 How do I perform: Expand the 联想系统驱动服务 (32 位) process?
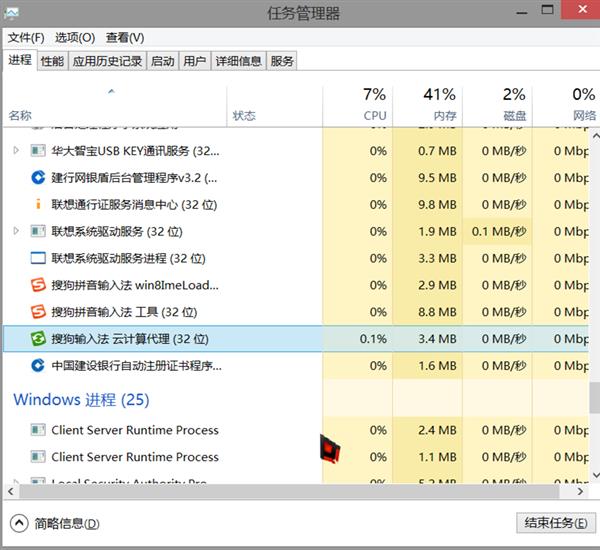(16, 231)
